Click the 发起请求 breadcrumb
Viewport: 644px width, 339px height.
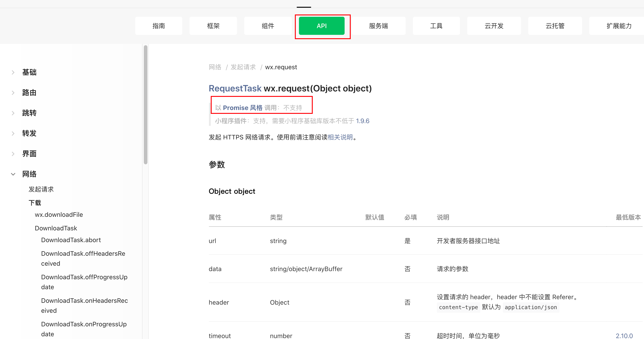click(243, 67)
